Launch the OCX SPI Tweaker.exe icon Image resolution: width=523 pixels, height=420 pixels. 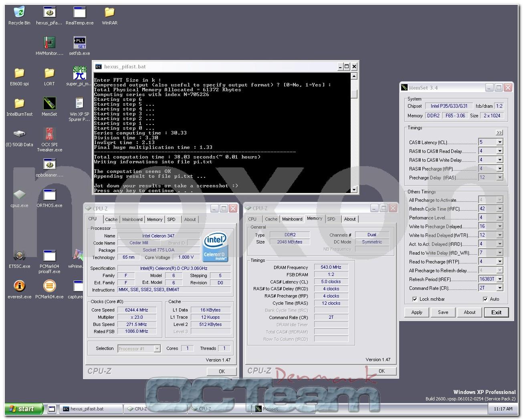[x=49, y=140]
